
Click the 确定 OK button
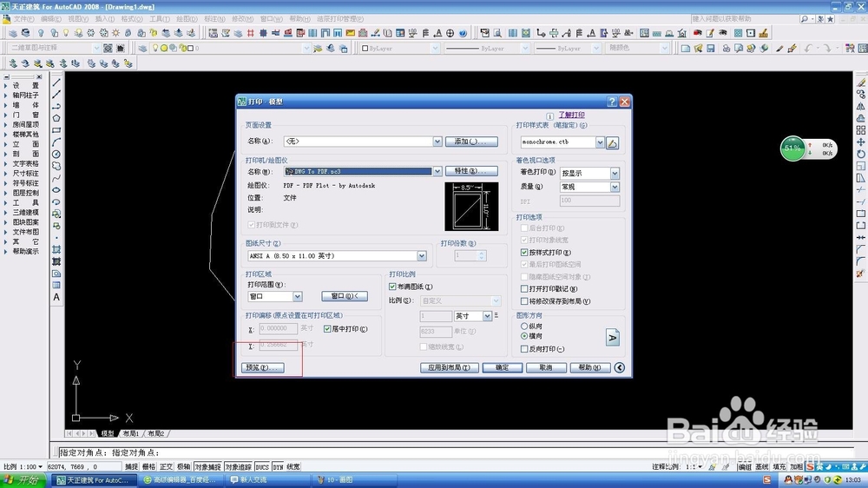coord(502,368)
